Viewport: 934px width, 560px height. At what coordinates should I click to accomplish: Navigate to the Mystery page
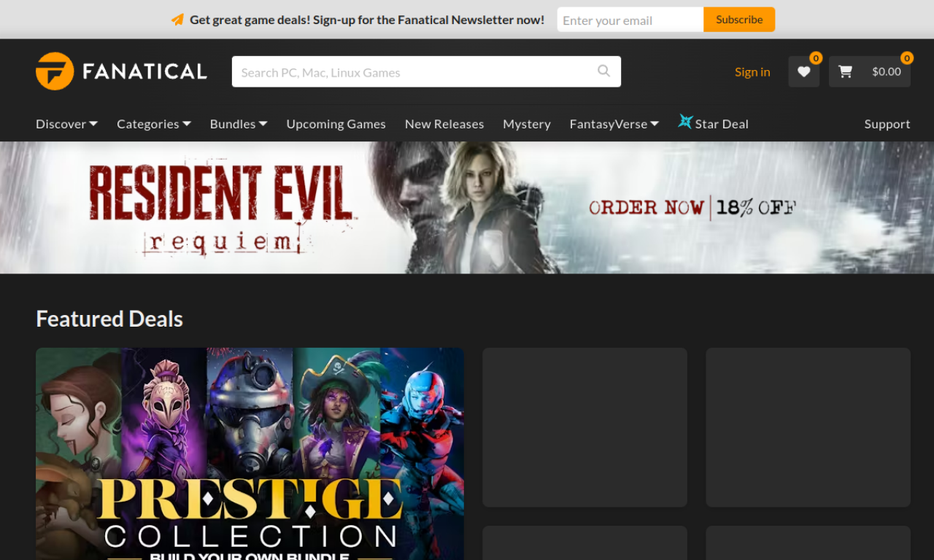click(527, 123)
